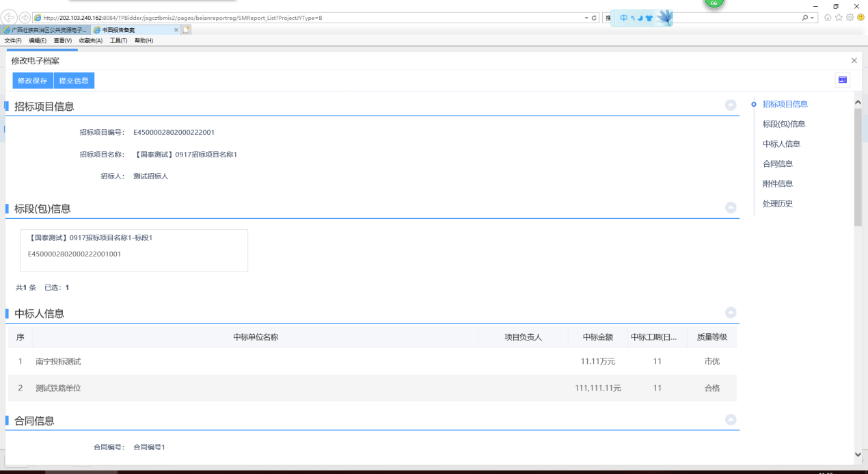Collapse the 合同信息 section

[x=731, y=420]
